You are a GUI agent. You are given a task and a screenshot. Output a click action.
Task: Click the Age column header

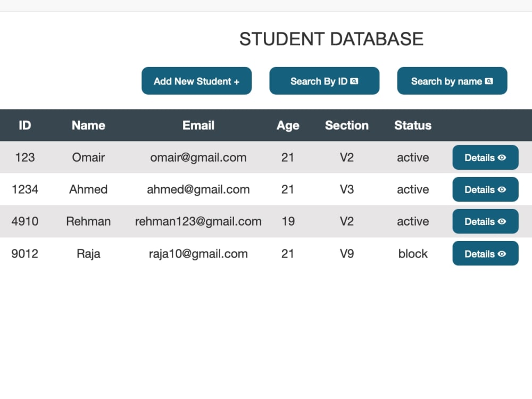288,126
